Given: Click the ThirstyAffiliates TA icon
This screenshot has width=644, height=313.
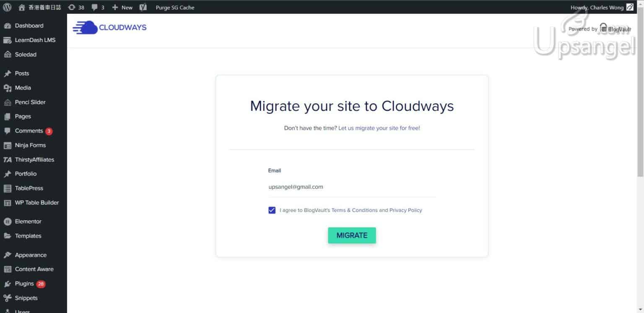Looking at the screenshot, I should 7,160.
